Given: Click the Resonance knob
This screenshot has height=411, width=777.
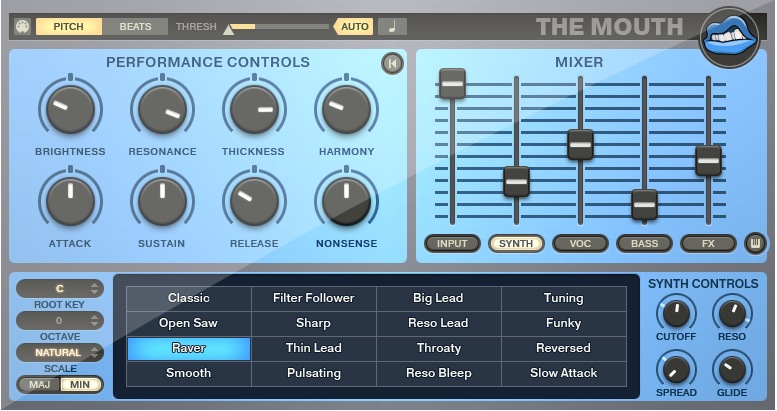Looking at the screenshot, I should (x=163, y=109).
